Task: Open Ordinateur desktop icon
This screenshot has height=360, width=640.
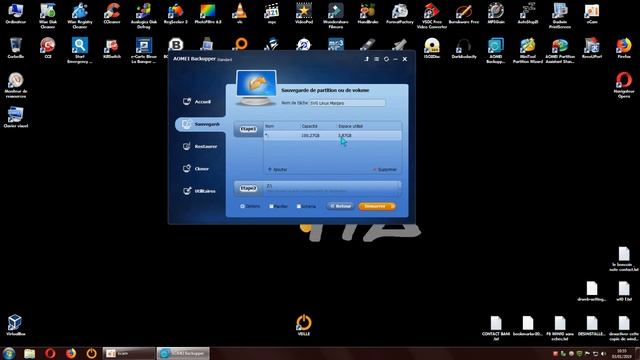Action: (16, 13)
